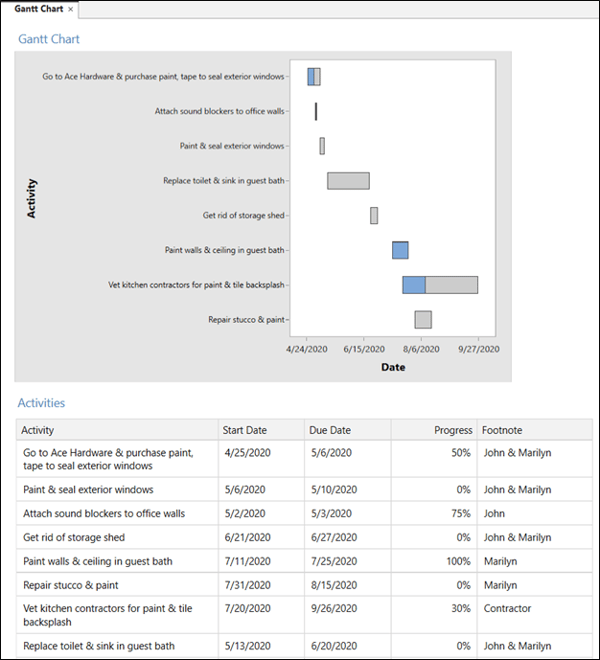The width and height of the screenshot is (600, 660).
Task: Select the Gantt Chart tab label
Action: [35, 8]
